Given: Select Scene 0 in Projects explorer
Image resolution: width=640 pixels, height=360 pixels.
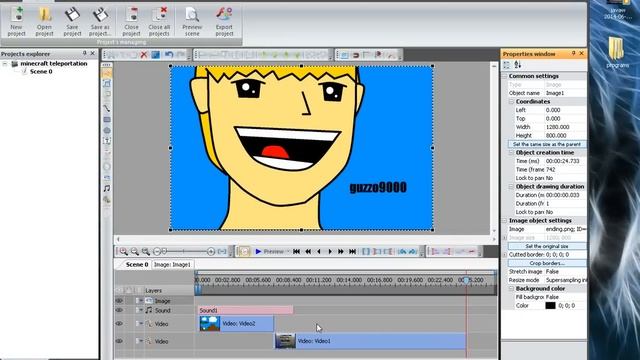Looking at the screenshot, I should [41, 71].
